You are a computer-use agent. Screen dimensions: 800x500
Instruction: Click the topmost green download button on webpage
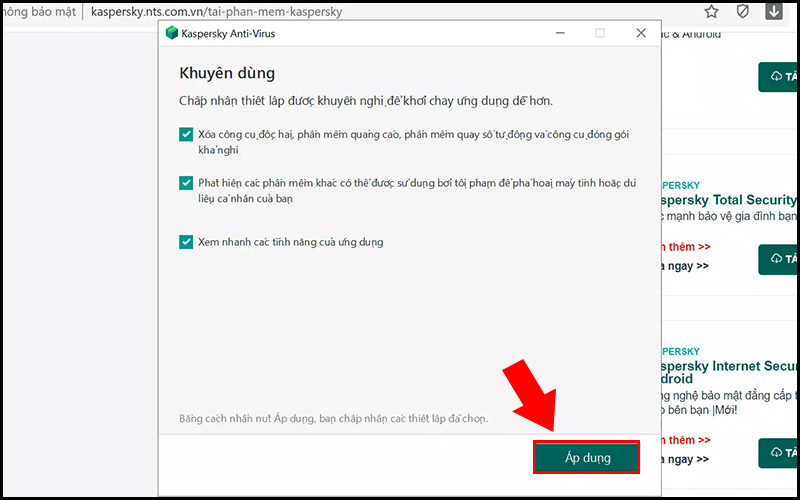coord(779,77)
